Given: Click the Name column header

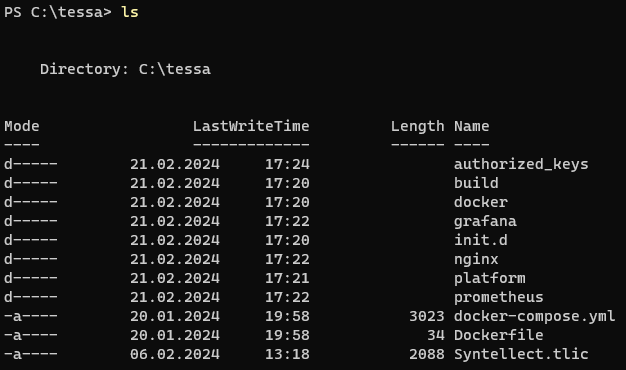Looking at the screenshot, I should click(471, 126).
